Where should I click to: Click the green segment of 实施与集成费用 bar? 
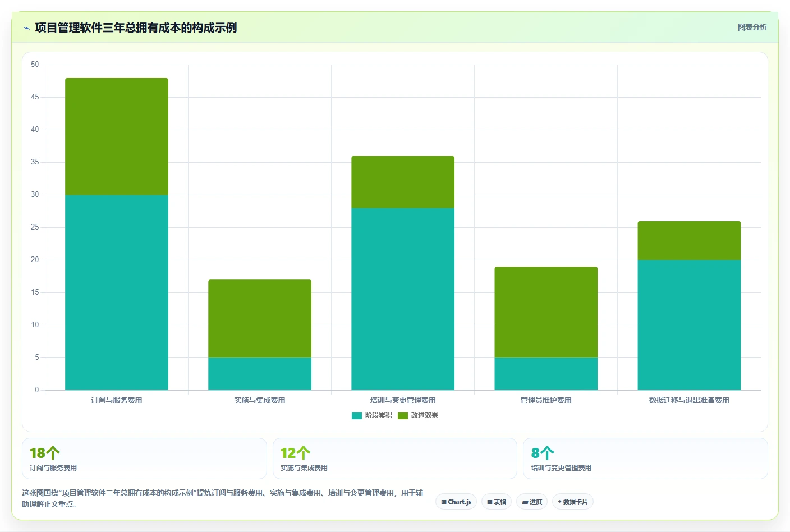point(260,319)
